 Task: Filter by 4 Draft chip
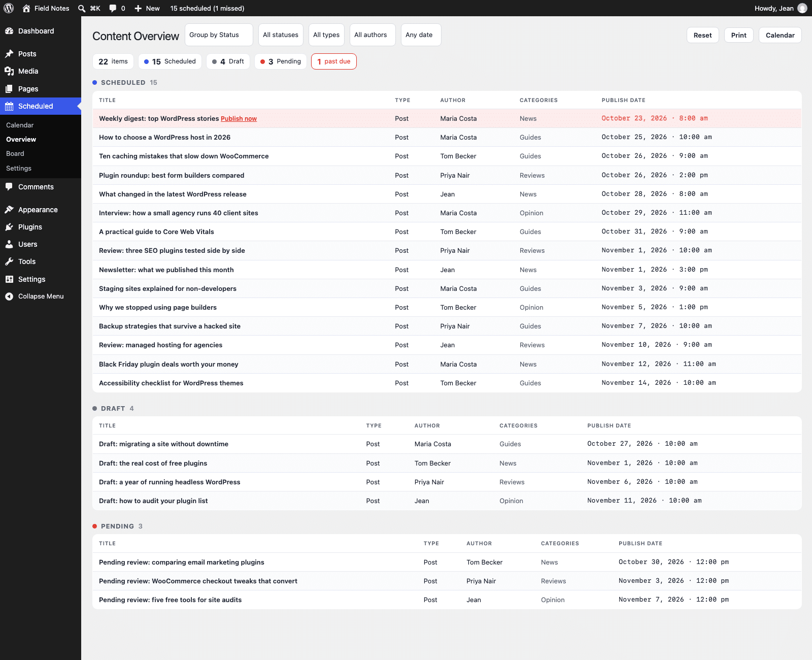click(228, 61)
